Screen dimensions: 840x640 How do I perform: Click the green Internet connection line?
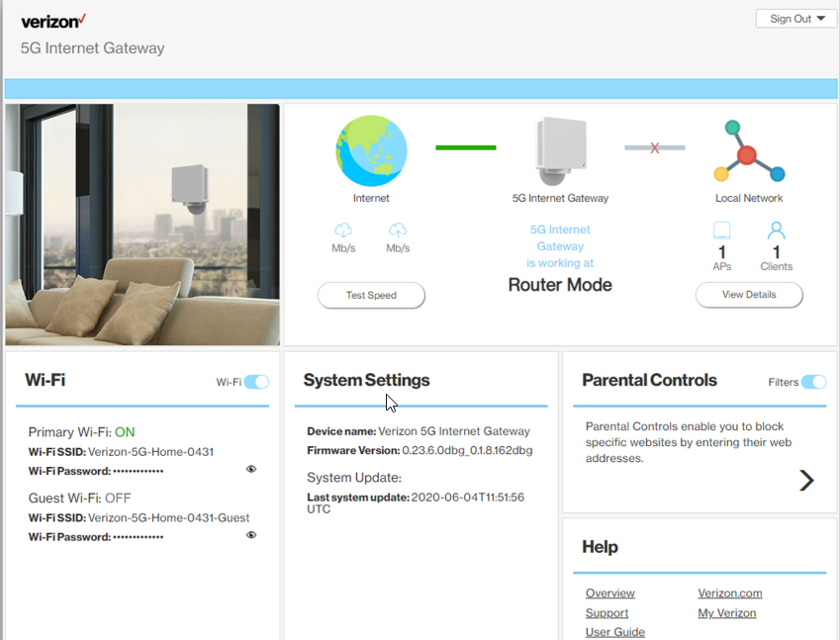466,147
